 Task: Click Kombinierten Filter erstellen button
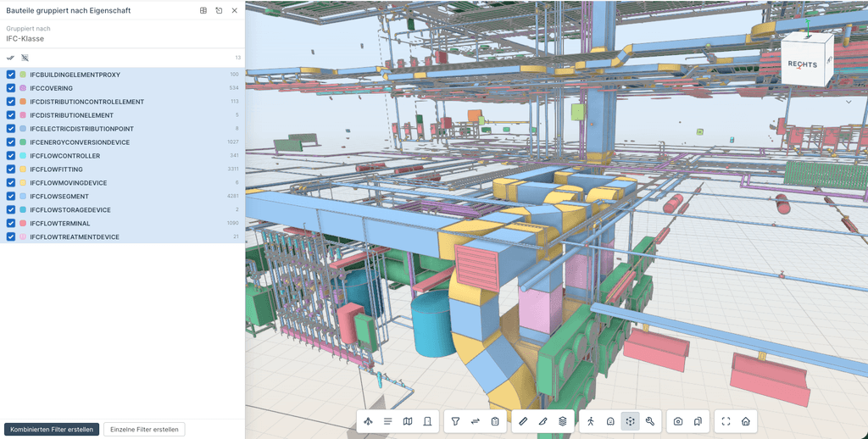pyautogui.click(x=52, y=429)
